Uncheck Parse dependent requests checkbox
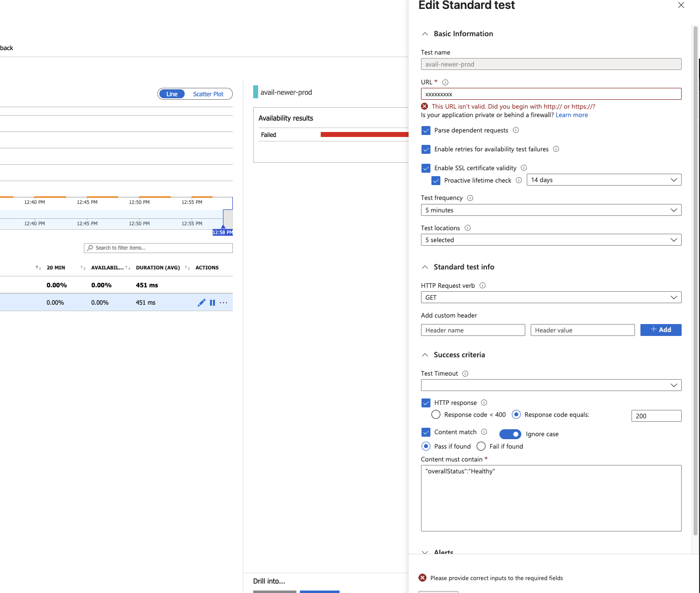700x593 pixels. point(426,131)
